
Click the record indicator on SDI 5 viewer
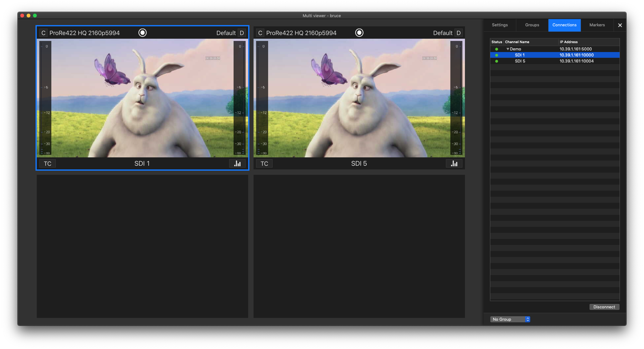pyautogui.click(x=359, y=33)
